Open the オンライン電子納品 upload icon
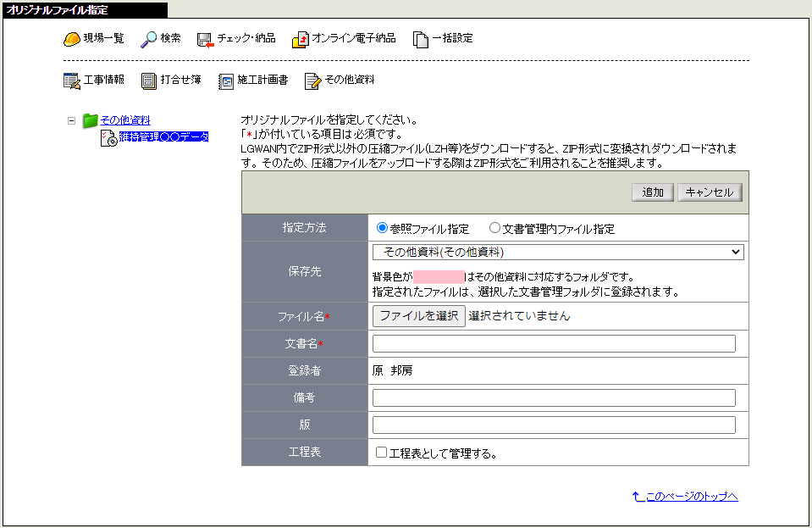 (301, 39)
